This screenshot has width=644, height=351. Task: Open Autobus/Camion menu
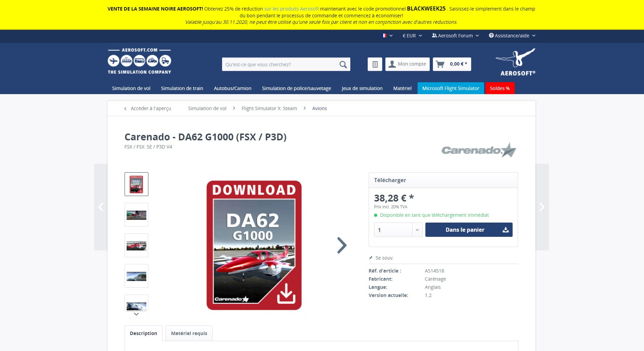233,88
